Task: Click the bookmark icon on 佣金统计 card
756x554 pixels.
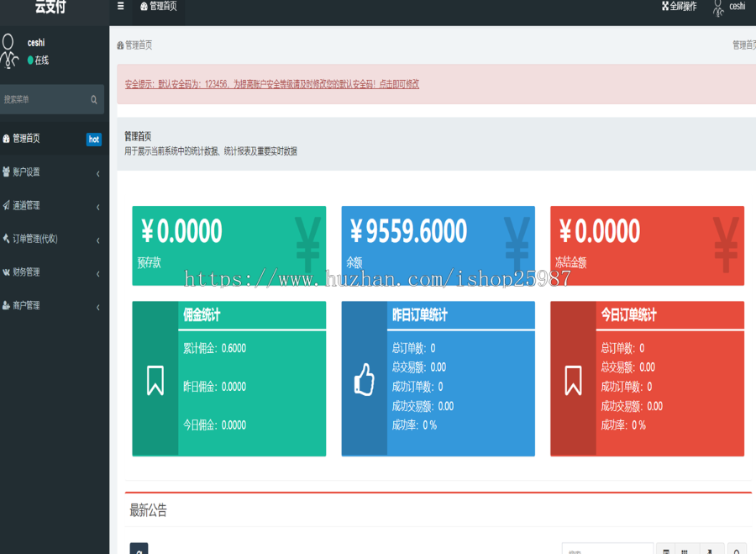Action: click(155, 380)
